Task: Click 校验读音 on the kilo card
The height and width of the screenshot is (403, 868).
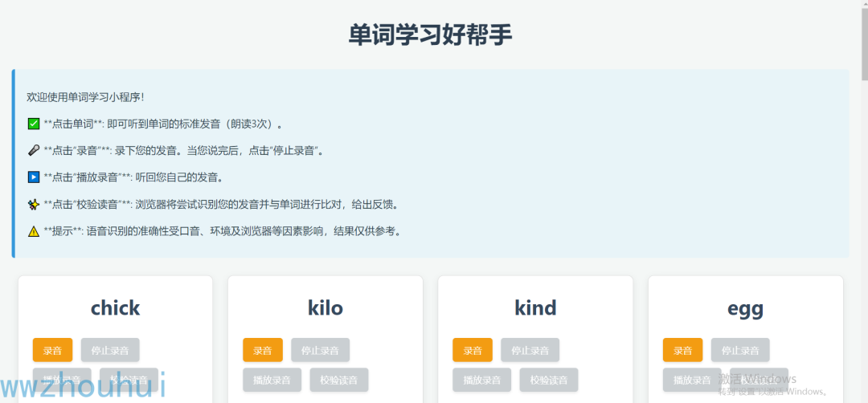Action: [339, 380]
